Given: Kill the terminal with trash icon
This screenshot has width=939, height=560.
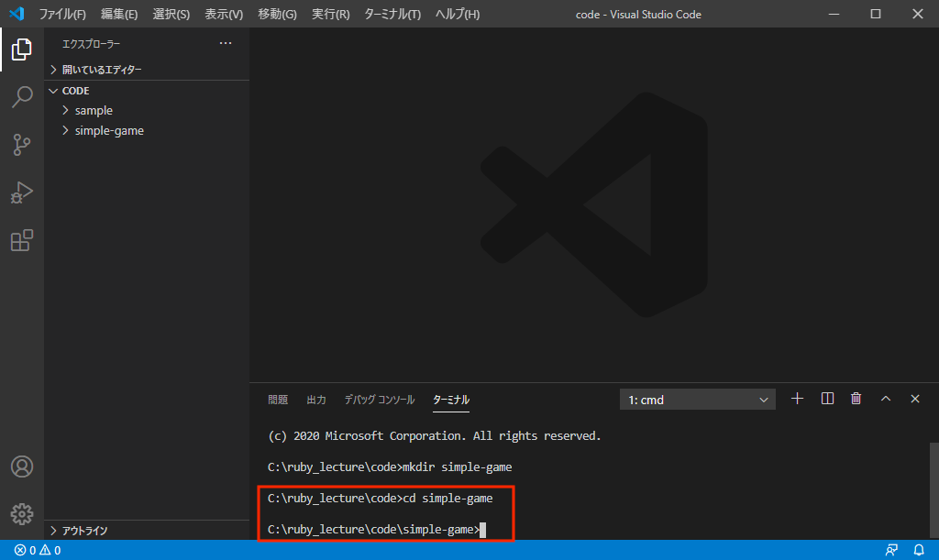Looking at the screenshot, I should coord(856,399).
